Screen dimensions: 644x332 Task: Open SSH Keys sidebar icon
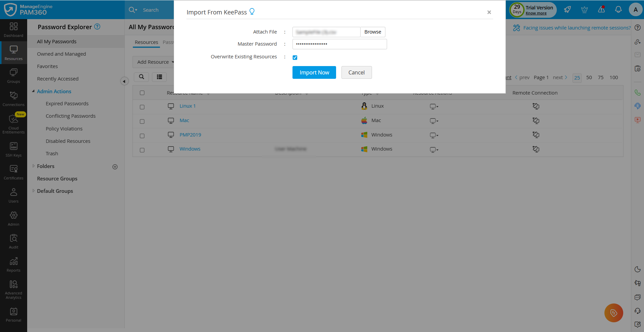point(13,150)
